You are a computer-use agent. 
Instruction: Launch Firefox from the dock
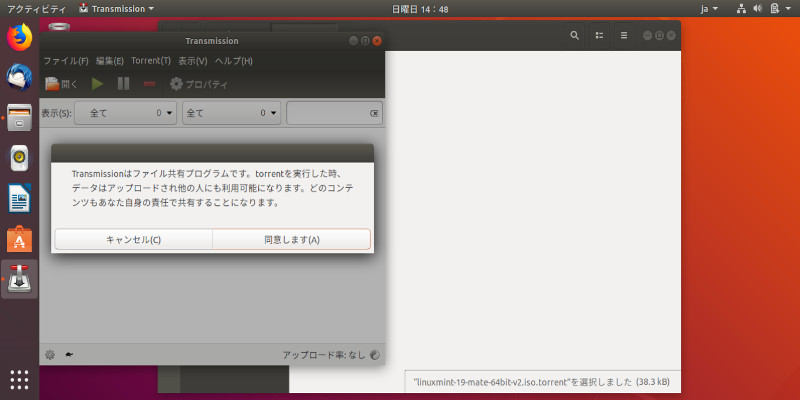click(19, 38)
